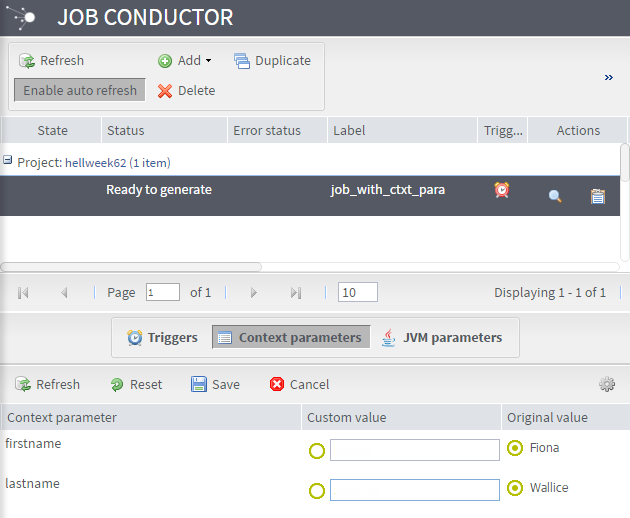
Task: Click the lastname custom value field
Action: click(414, 490)
